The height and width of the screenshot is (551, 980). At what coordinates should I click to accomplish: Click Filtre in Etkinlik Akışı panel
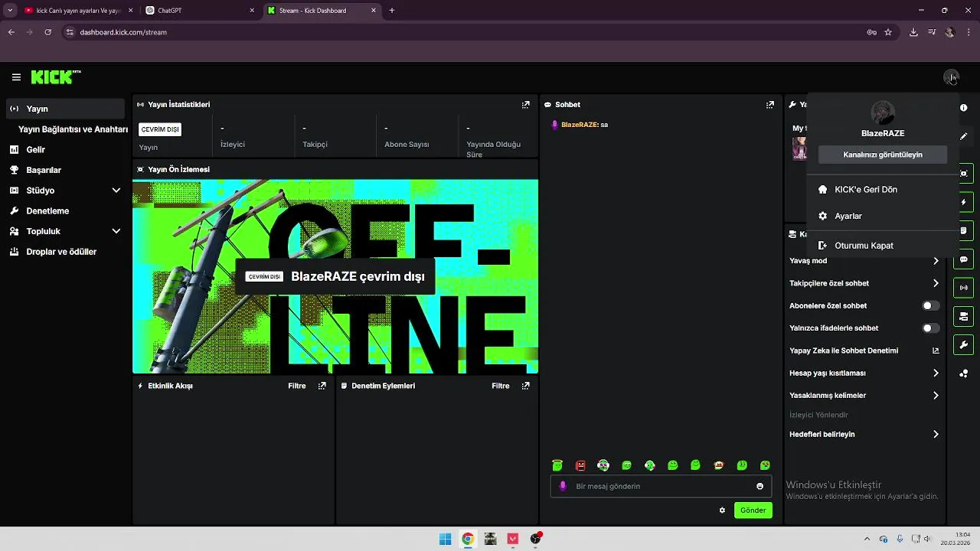[297, 386]
